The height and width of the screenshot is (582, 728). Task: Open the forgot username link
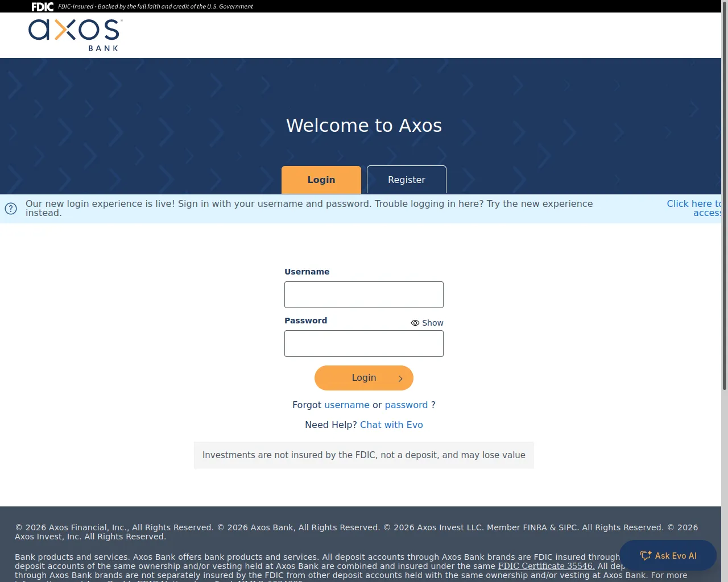coord(347,405)
